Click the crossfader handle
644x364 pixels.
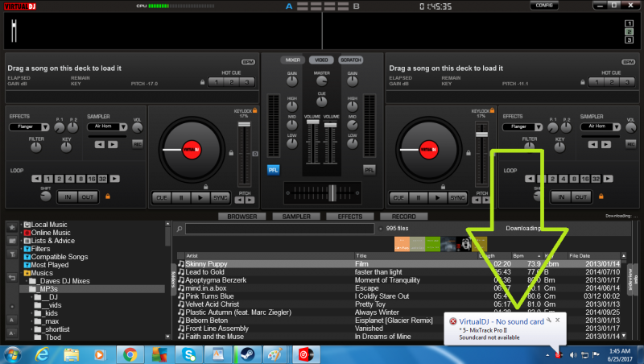tap(332, 192)
